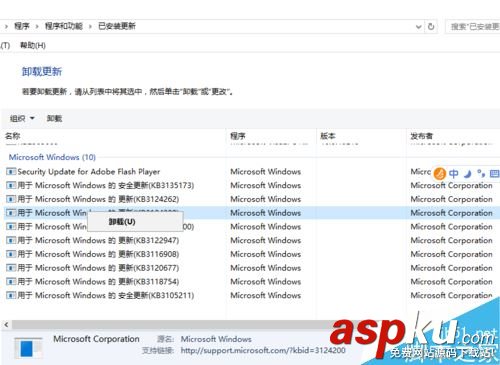Click the icon of the KB3118754 update
Screen dimensions: 500x365
click(x=11, y=281)
